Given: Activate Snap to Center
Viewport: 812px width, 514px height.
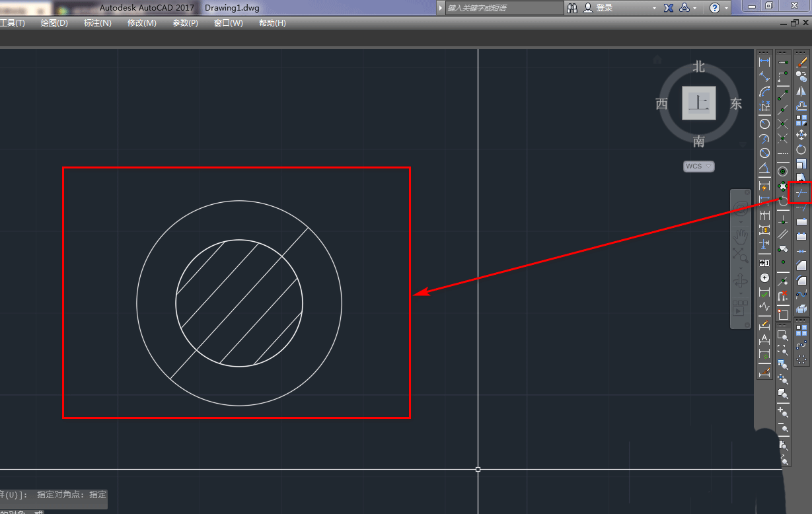Looking at the screenshot, I should pyautogui.click(x=783, y=171).
